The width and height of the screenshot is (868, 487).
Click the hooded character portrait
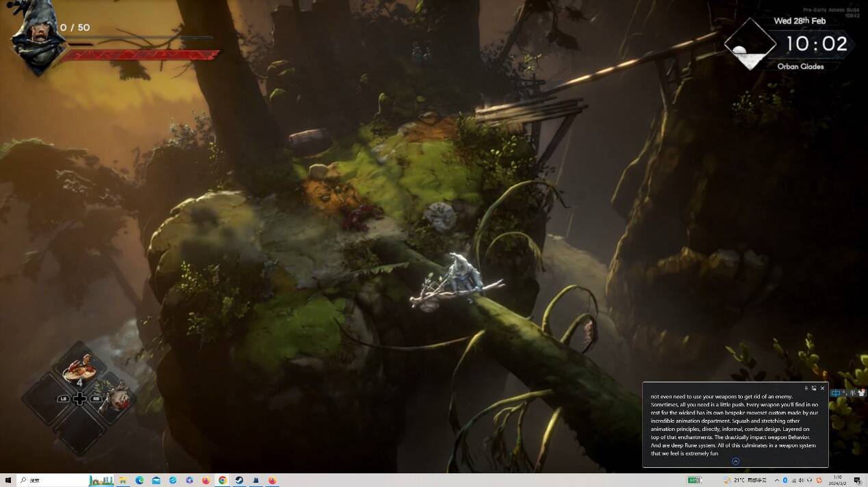point(38,38)
